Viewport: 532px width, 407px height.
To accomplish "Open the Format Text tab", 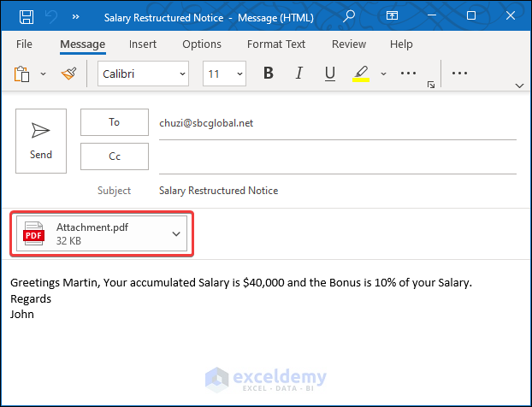I will [x=276, y=44].
